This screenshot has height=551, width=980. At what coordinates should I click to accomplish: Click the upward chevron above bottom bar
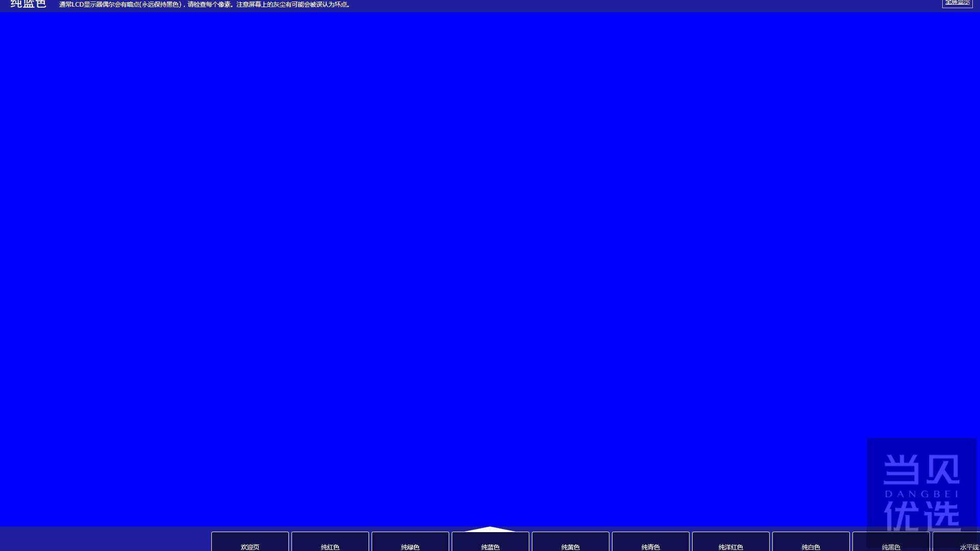(x=490, y=529)
